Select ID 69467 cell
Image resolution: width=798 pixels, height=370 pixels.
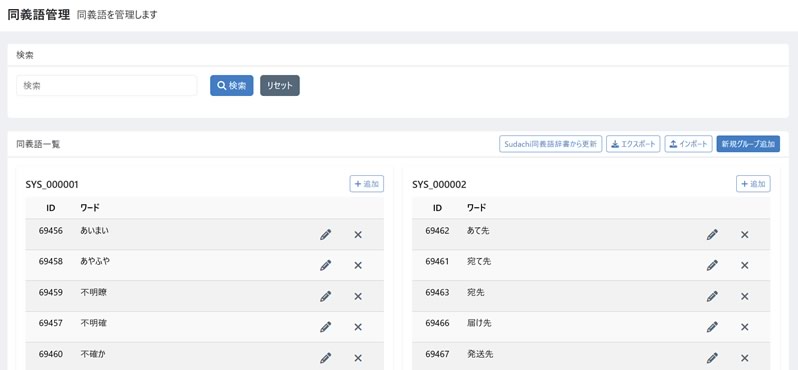(x=438, y=354)
